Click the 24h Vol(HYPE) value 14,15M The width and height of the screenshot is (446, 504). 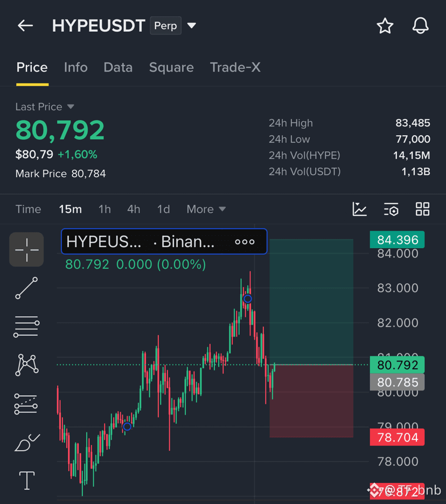coord(412,155)
